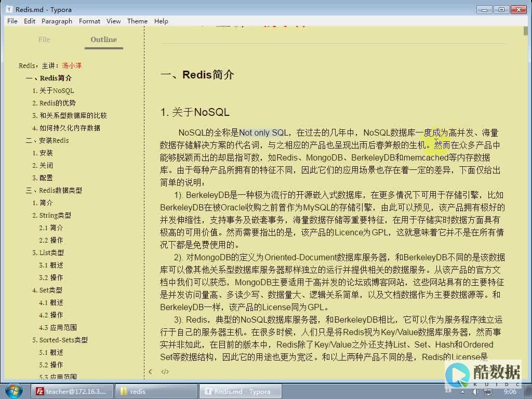
Task: Go to outline item 5. Sorted-Sets类型
Action: (60, 340)
